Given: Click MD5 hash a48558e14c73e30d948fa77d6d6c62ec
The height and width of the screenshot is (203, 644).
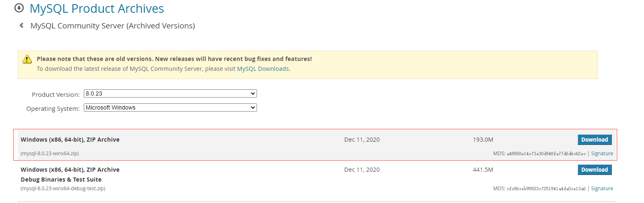Looking at the screenshot, I should pos(546,154).
